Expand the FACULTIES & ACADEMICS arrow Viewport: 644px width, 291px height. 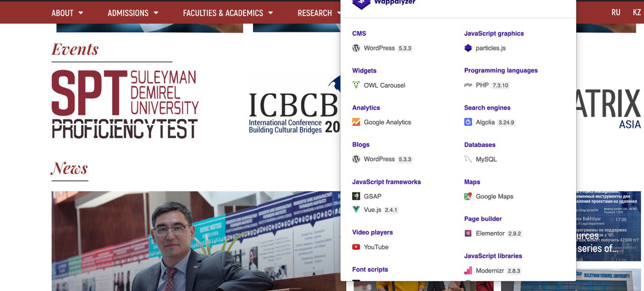click(x=271, y=13)
